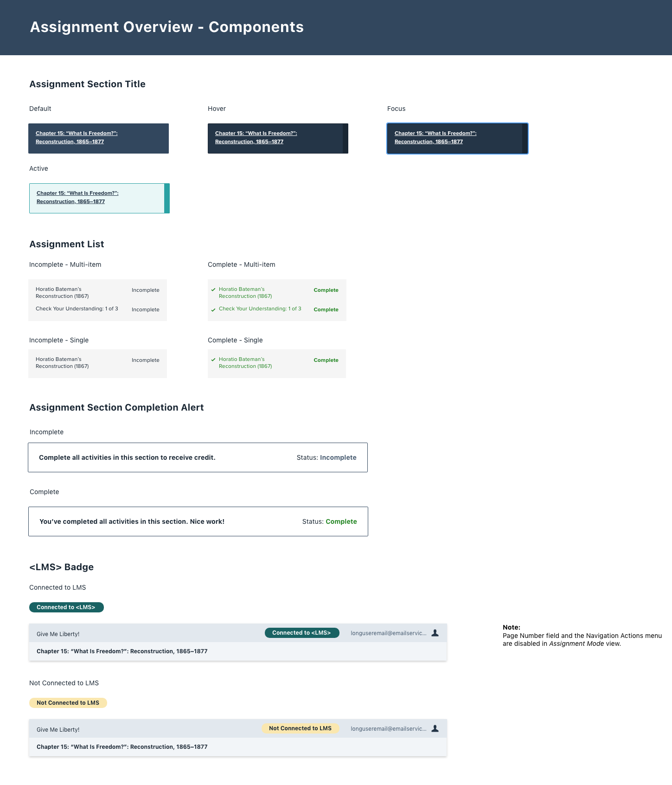
Task: Click Complete status of Check Your Understanding row
Action: [x=326, y=309]
